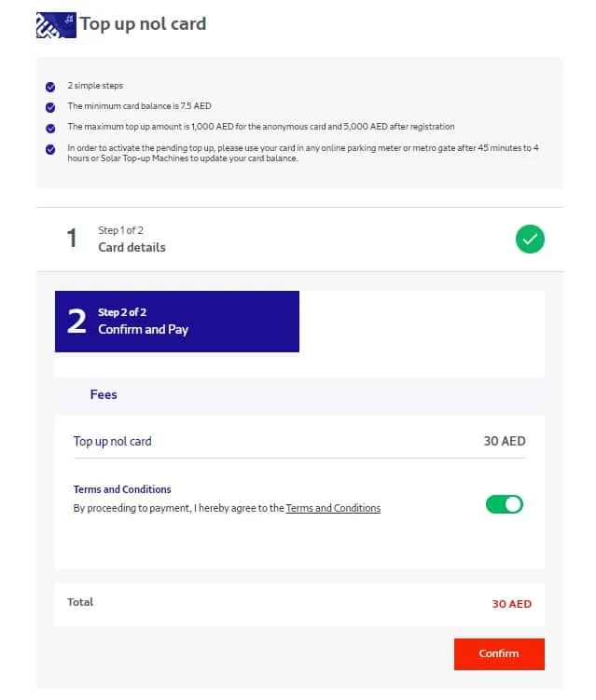
Task: Click the Terms and Conditions heading
Action: 122,489
